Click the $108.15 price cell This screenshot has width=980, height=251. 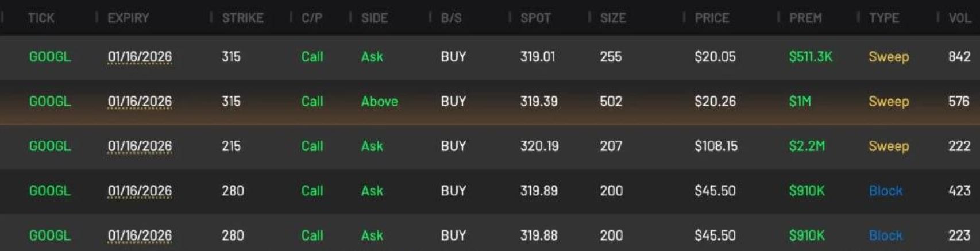[716, 146]
